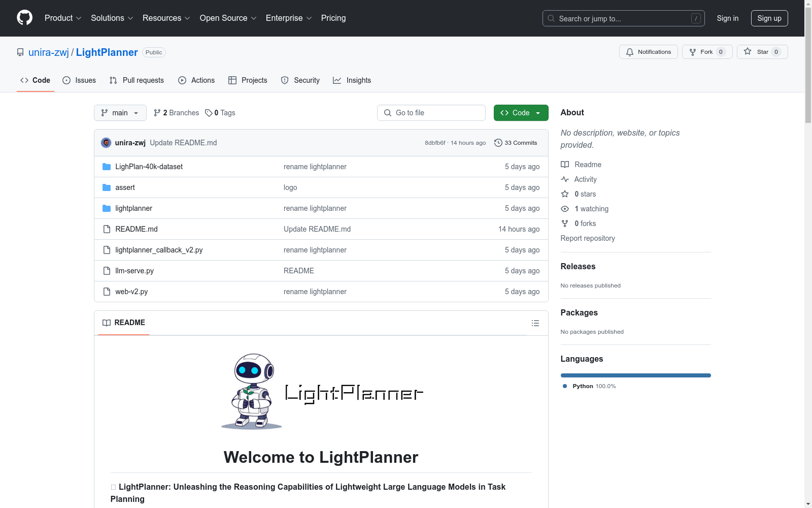Viewport: 812px width, 508px height.
Task: Focus the Go to file search field
Action: 431,113
